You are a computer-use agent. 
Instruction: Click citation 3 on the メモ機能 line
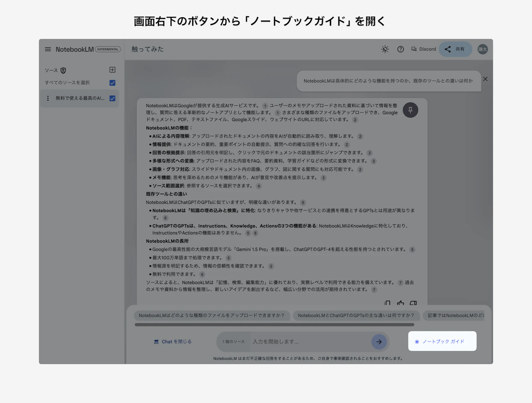(323, 178)
